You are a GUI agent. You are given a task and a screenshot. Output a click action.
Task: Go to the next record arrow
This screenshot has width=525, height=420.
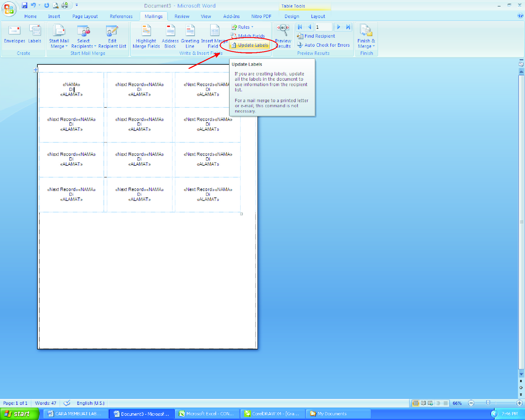click(x=338, y=27)
